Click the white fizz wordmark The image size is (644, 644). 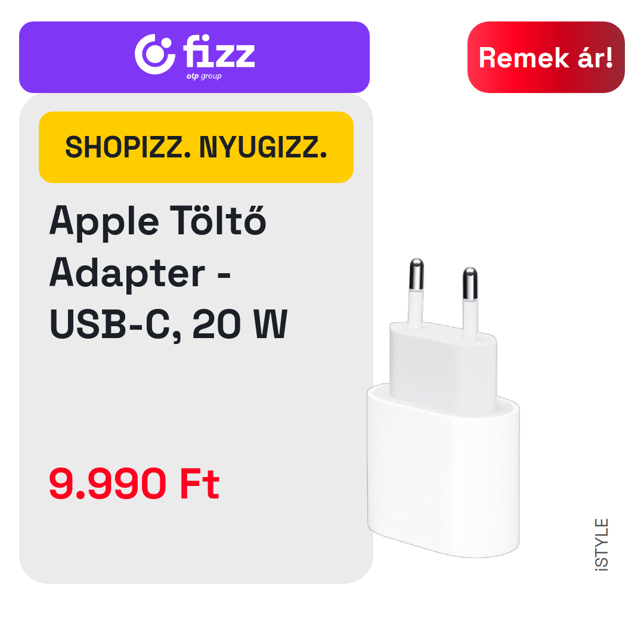pos(219,51)
